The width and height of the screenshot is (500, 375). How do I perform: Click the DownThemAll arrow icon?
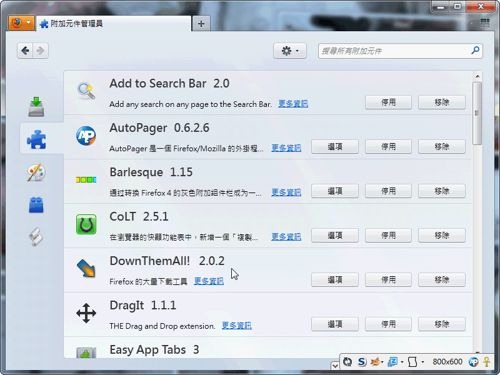(86, 269)
